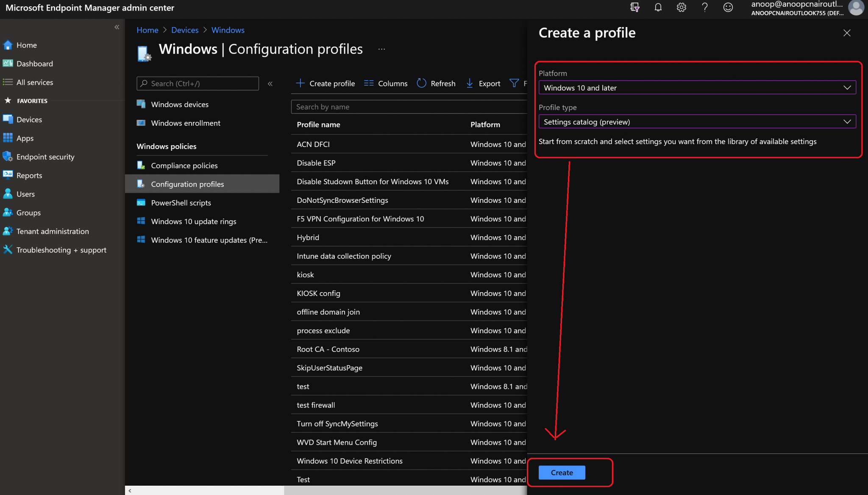The height and width of the screenshot is (495, 868).
Task: Select PowerShell scripts in the menu
Action: 181,203
